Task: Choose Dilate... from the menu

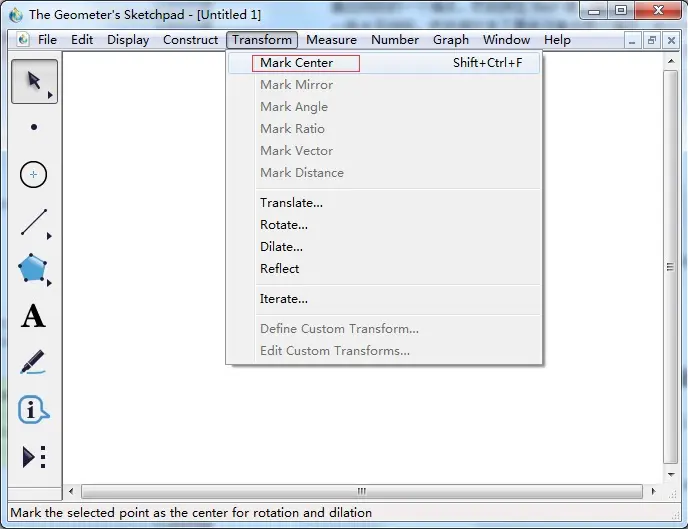Action: (x=384, y=247)
